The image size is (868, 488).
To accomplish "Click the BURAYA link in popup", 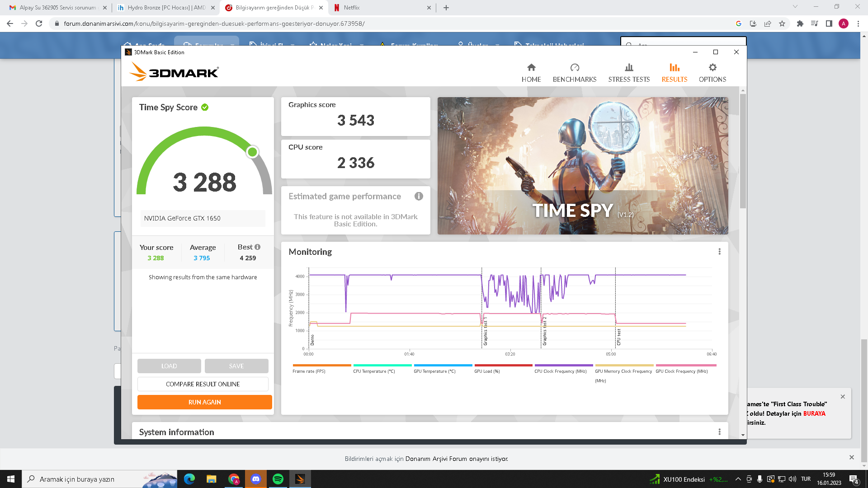I will point(814,413).
